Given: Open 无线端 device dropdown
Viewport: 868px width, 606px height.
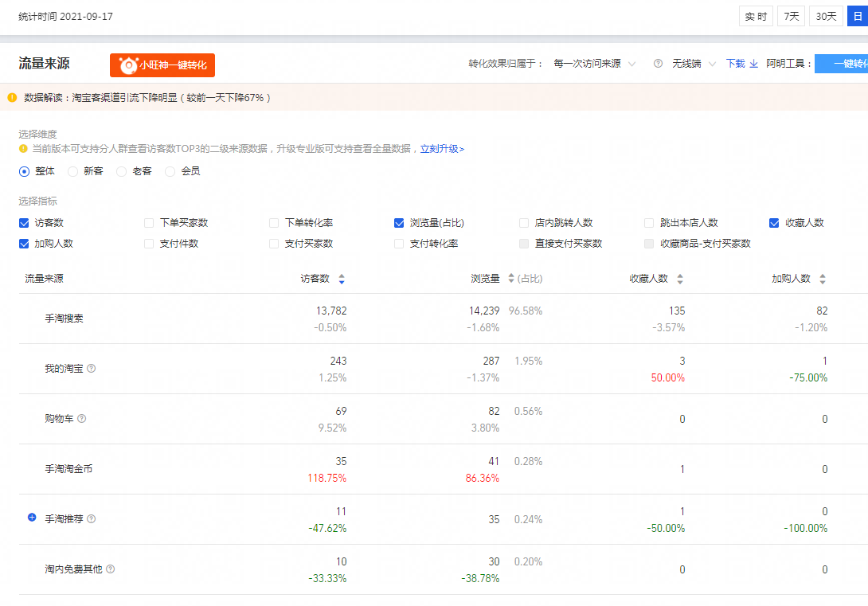Looking at the screenshot, I should [694, 64].
